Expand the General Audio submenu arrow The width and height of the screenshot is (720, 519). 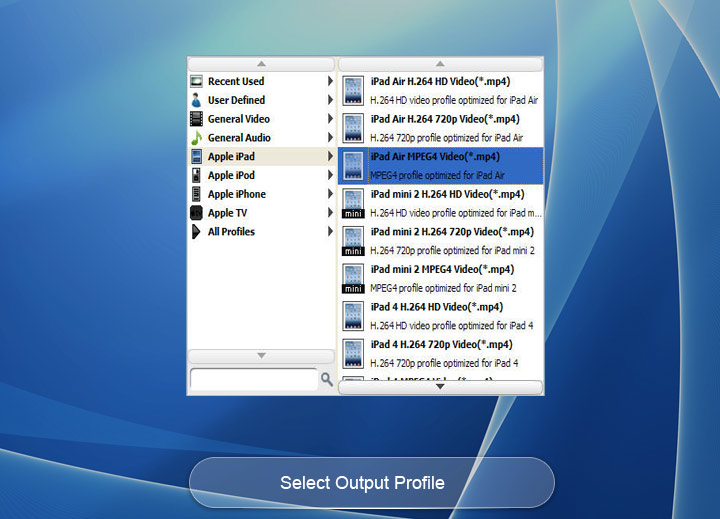(330, 138)
